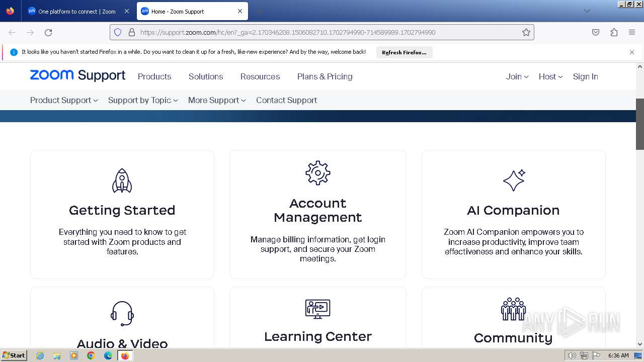The image size is (644, 362).
Task: Open the Solutions menu
Action: tap(206, 76)
